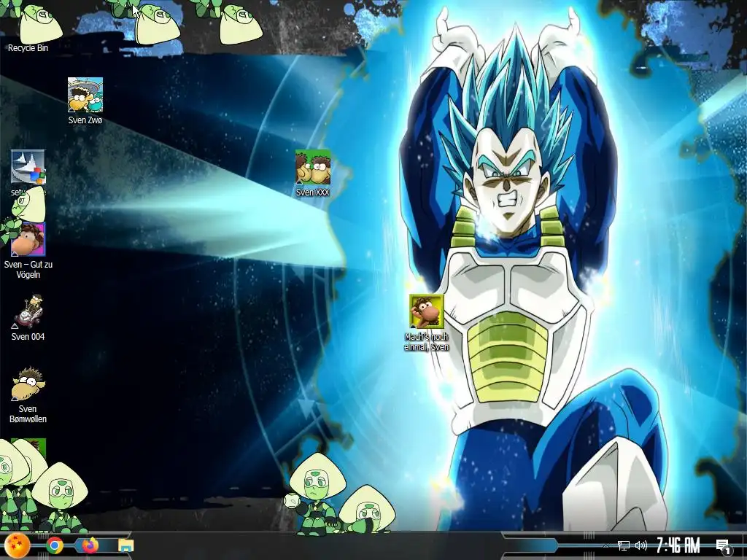Launch Google Chrome from the taskbar
The image size is (747, 560).
[x=55, y=545]
